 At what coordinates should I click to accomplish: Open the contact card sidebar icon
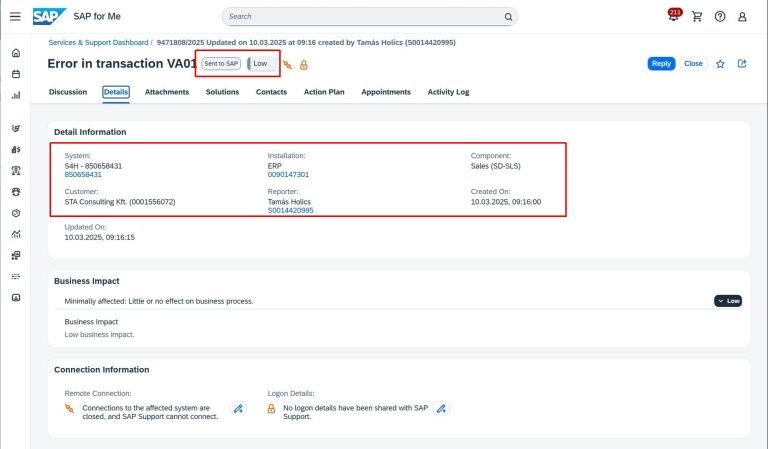[16, 297]
